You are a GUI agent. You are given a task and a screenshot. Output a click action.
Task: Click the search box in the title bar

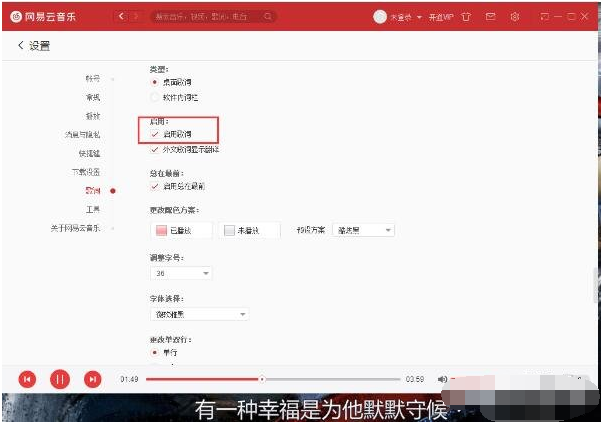pos(213,17)
